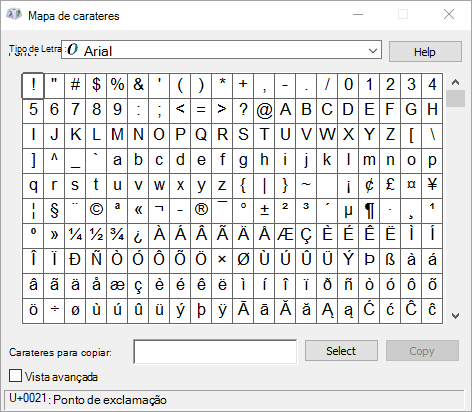Screen dimensions: 472x412
Task: Select the uppercase W character
Action: tap(327, 136)
